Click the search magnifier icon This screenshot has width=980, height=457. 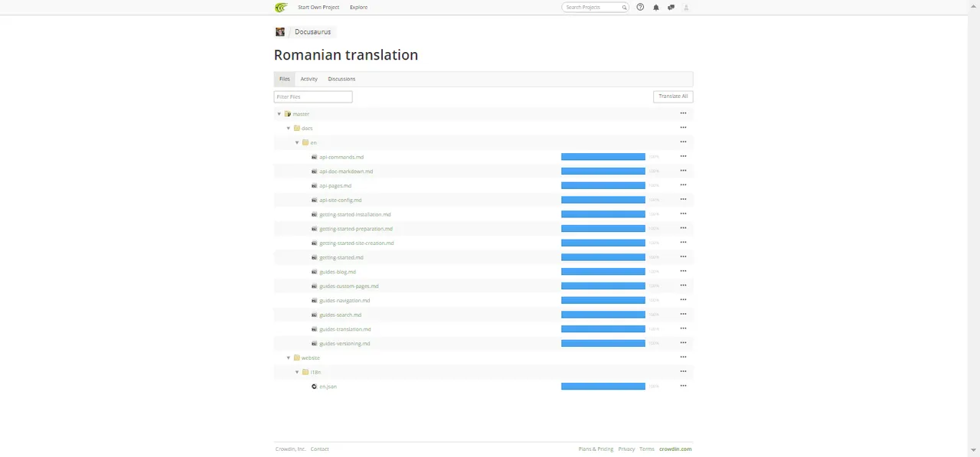click(624, 8)
